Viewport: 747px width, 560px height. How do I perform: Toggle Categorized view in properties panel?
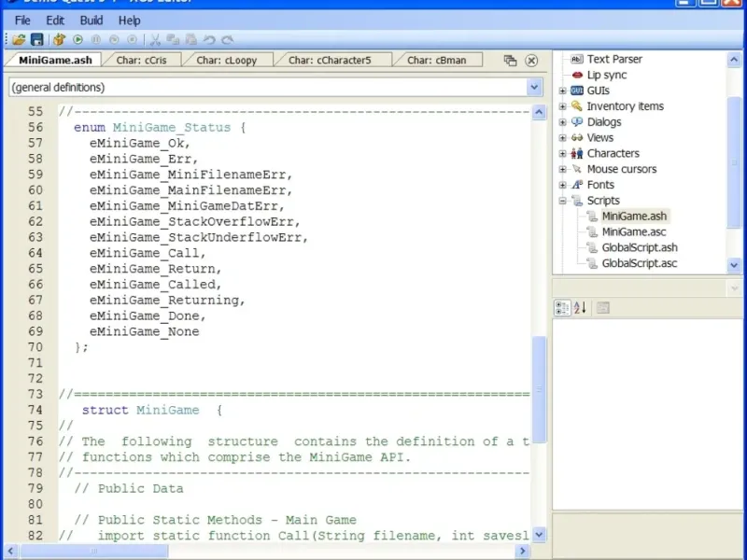562,307
